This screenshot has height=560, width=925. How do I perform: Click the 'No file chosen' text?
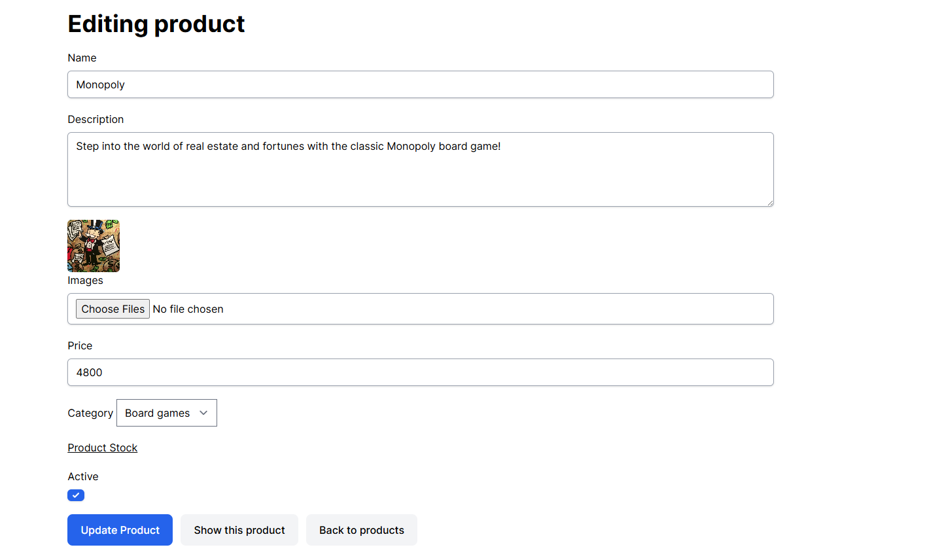188,309
